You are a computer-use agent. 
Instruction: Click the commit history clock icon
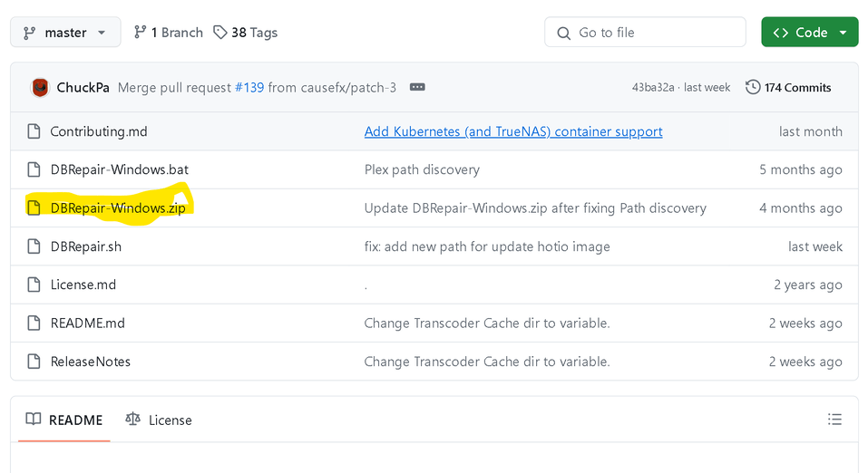click(753, 88)
